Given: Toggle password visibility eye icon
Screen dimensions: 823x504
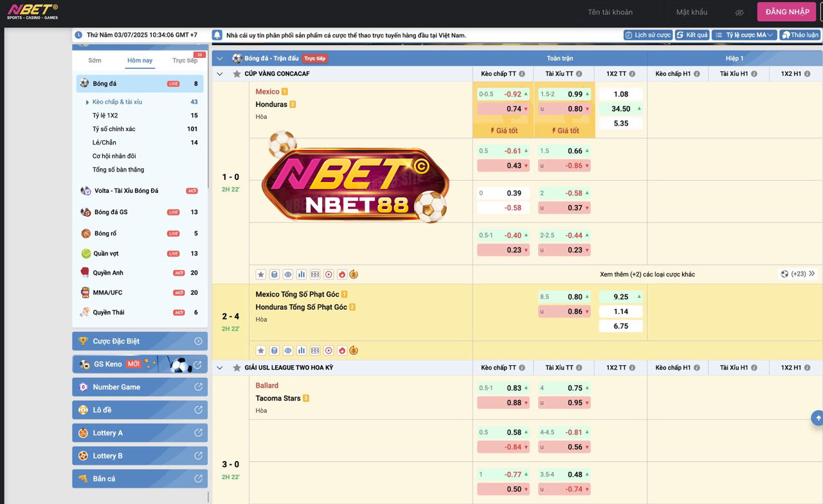Looking at the screenshot, I should tap(739, 12).
